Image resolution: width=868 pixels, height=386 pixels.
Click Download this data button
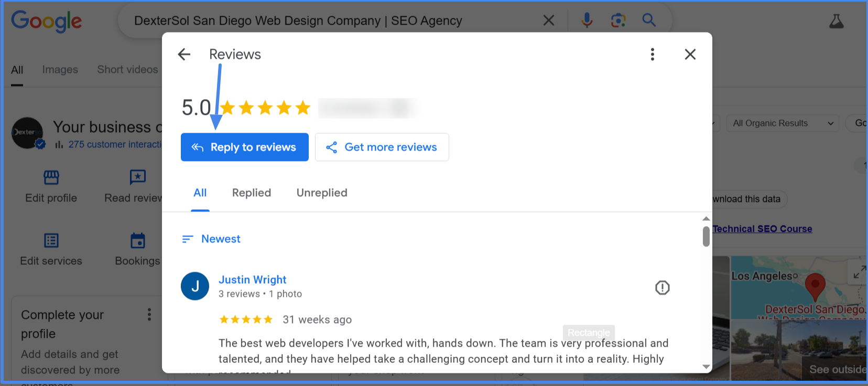coord(750,199)
